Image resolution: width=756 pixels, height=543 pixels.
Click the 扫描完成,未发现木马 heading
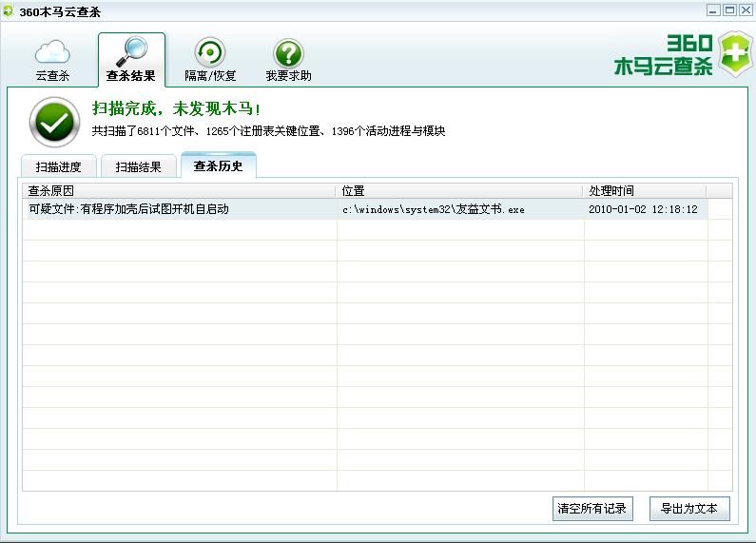pyautogui.click(x=177, y=108)
